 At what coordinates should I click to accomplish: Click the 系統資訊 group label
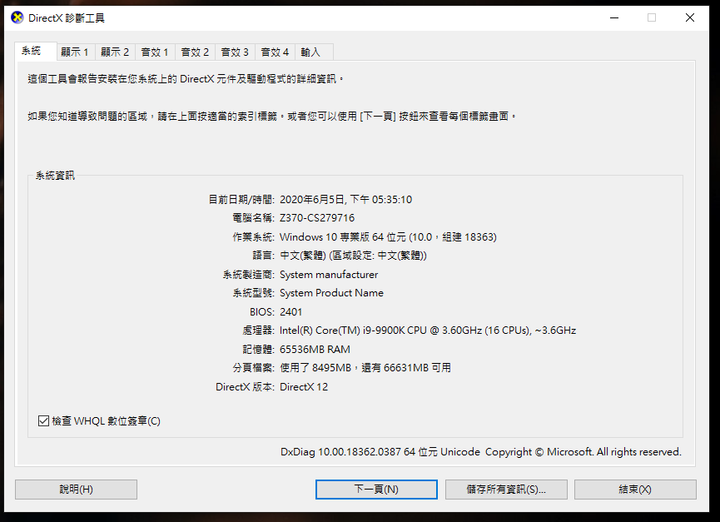click(55, 175)
